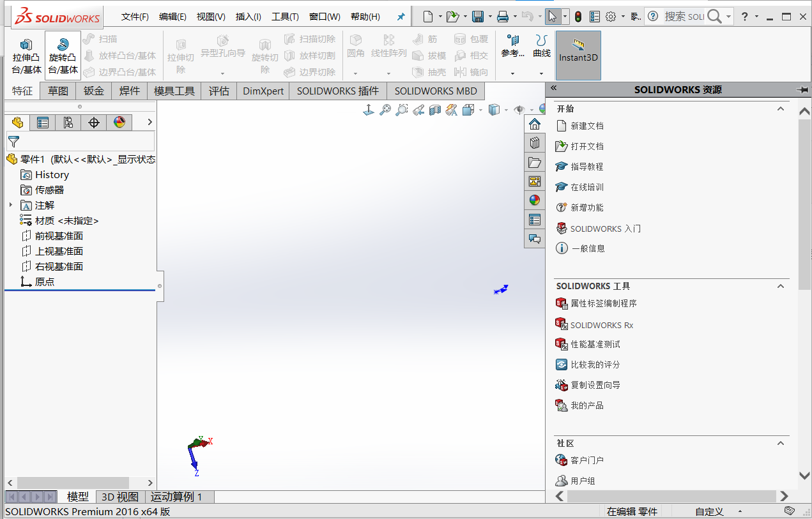Select the 圆角 feature tool

(356, 45)
